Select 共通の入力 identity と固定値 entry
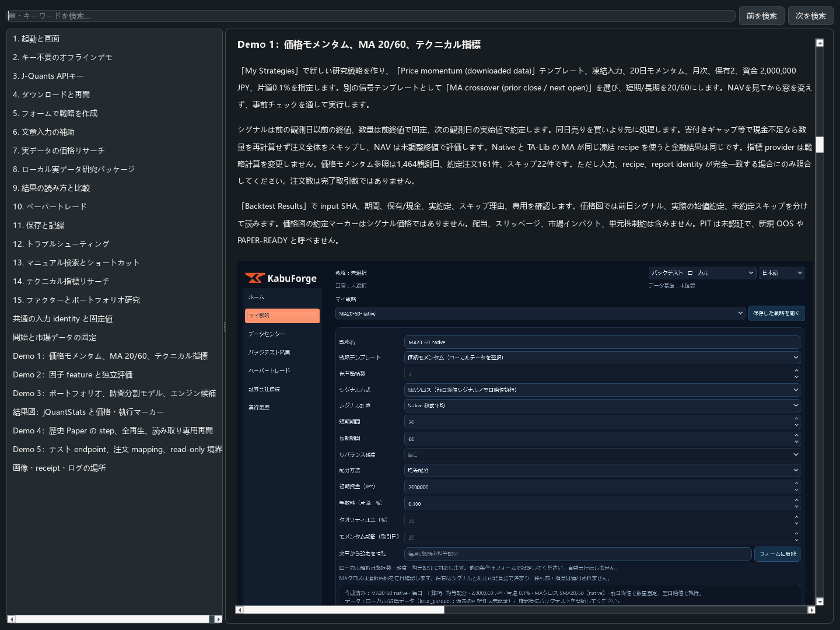The image size is (840, 630). coord(115,318)
